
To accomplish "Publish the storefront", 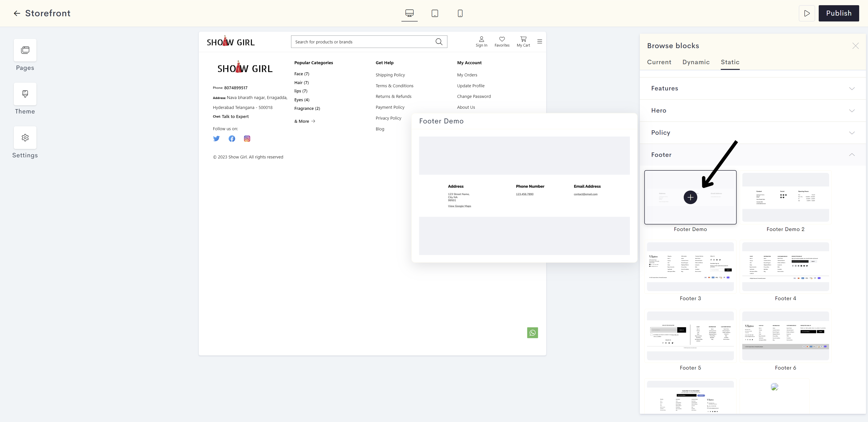I will (x=839, y=13).
